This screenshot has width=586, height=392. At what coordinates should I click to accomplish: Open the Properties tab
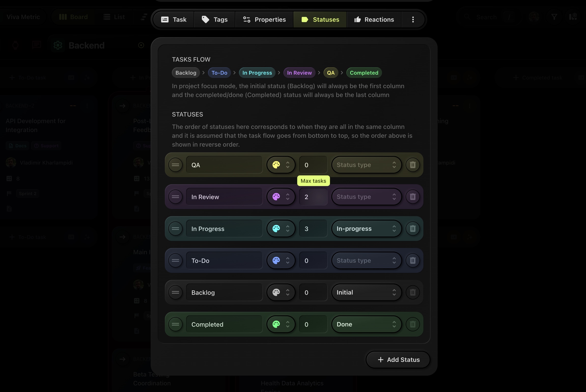point(264,19)
